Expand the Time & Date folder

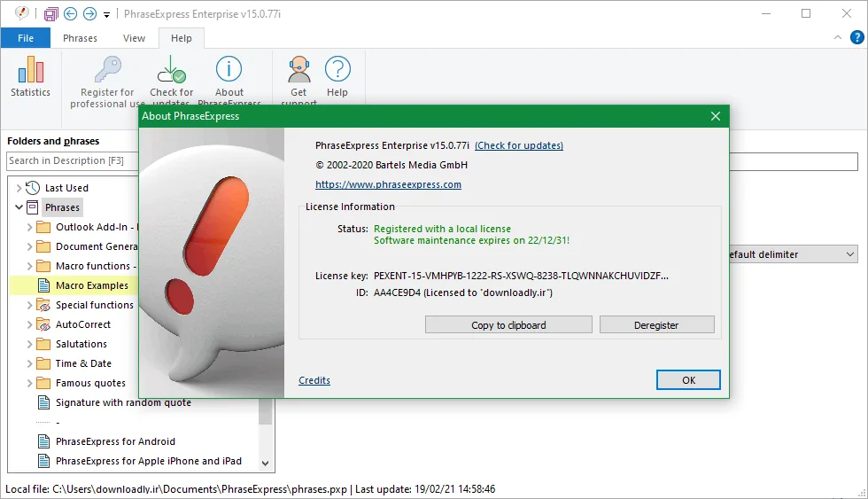[29, 363]
